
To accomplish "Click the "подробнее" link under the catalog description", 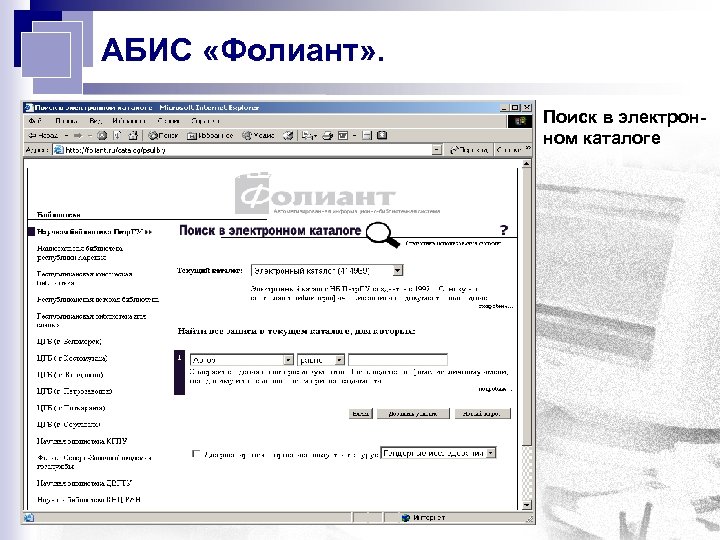I will (x=495, y=306).
